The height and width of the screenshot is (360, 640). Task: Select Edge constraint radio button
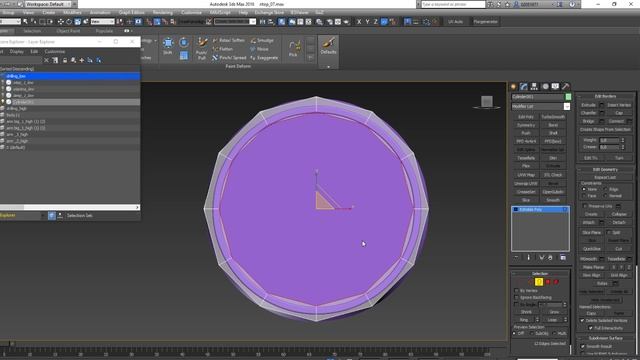click(x=605, y=189)
